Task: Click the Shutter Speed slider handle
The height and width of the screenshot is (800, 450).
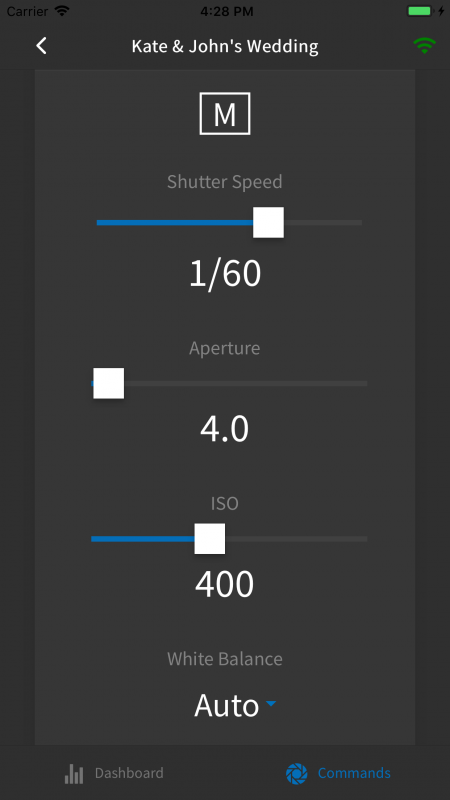Action: click(x=268, y=222)
